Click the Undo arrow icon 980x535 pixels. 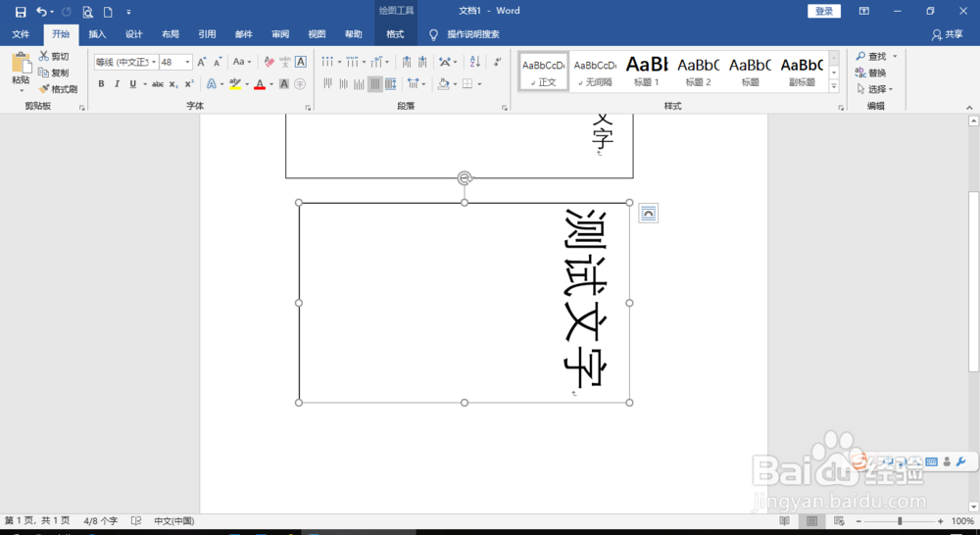click(x=41, y=12)
